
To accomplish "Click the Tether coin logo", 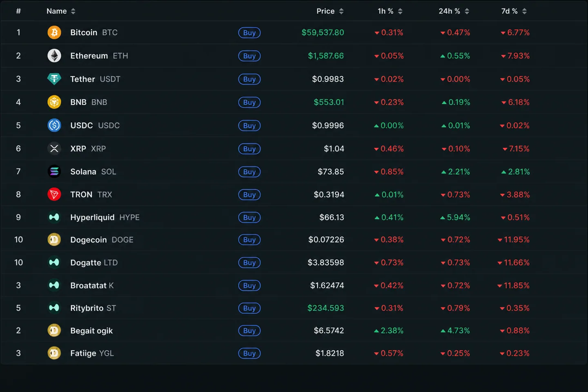I will point(54,79).
